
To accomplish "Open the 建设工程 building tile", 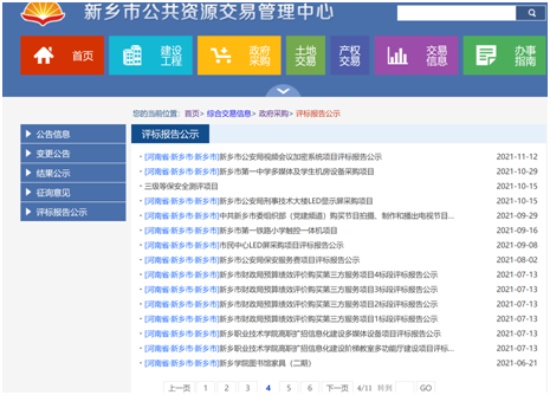I will pos(151,55).
